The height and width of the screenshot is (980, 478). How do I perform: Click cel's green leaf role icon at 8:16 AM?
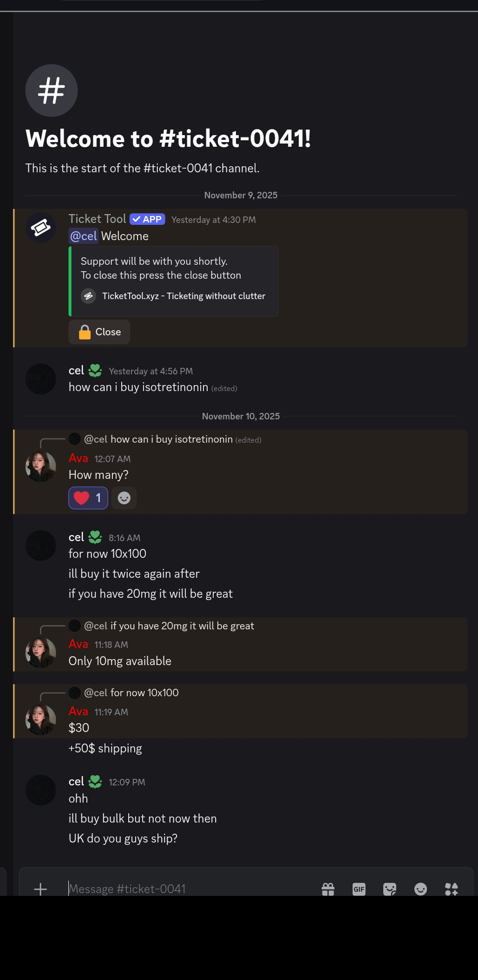coord(95,537)
